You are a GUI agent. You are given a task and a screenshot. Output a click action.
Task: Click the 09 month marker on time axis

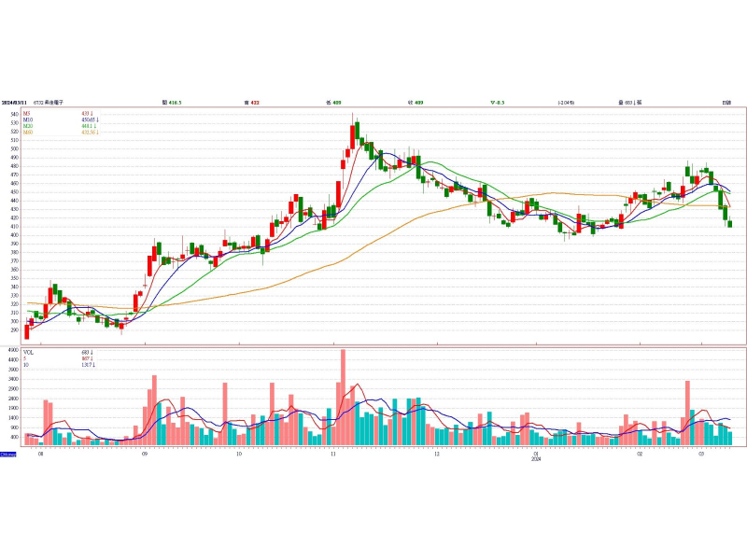(145, 454)
